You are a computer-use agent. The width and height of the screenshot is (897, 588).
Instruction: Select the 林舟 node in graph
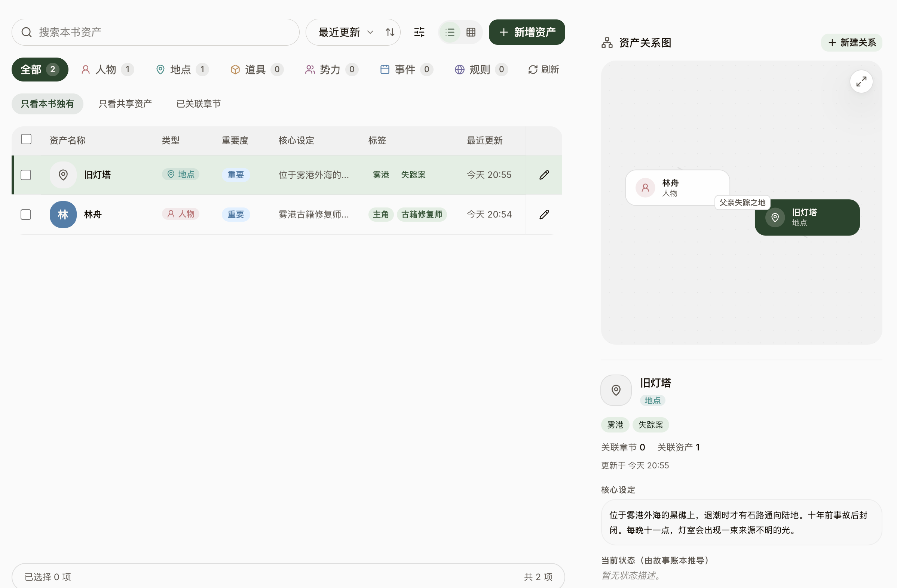[677, 188]
